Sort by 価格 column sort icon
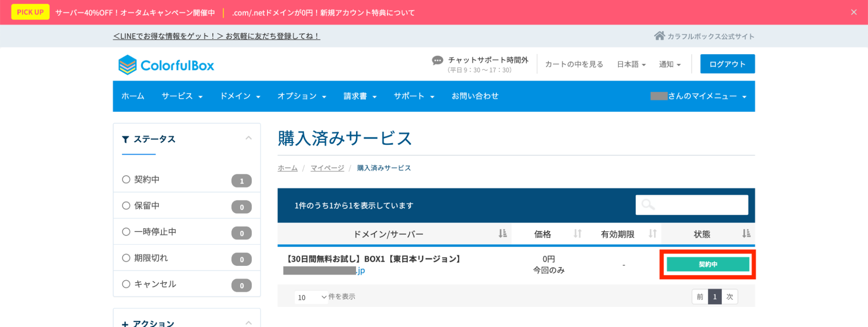Screen dimensions: 868x327 coord(577,234)
